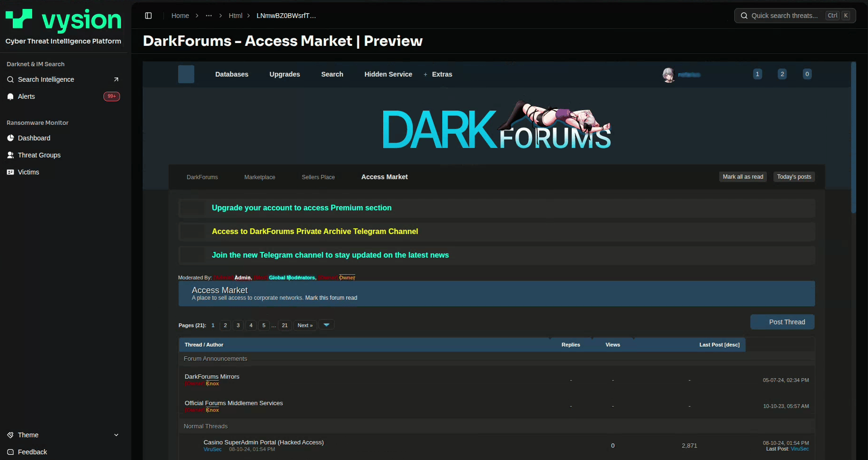
Task: Open the forum Search menu
Action: tap(332, 74)
